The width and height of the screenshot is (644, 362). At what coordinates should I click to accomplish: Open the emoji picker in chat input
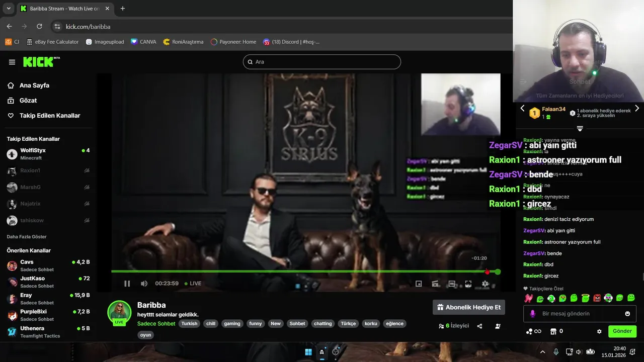click(627, 314)
